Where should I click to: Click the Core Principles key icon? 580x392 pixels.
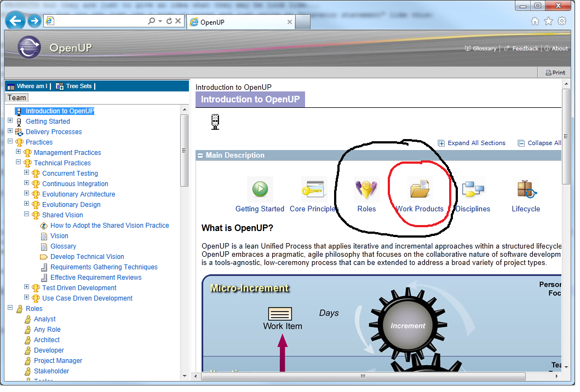click(313, 189)
